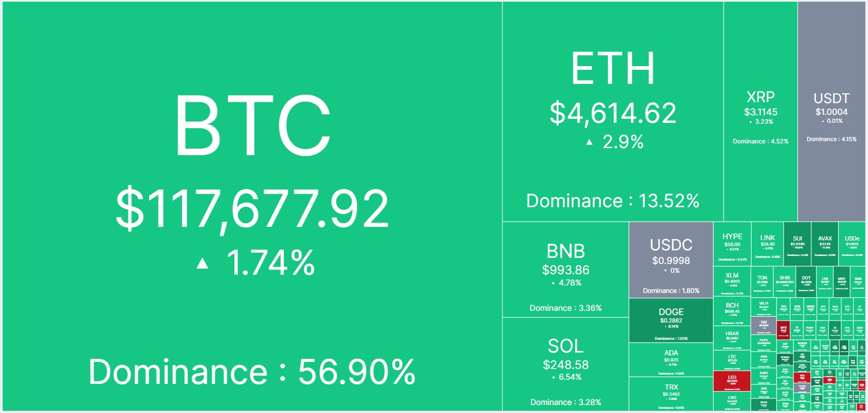Click the XLM tile at $0.4003
Viewport: 868px width, 413px height.
(x=732, y=282)
